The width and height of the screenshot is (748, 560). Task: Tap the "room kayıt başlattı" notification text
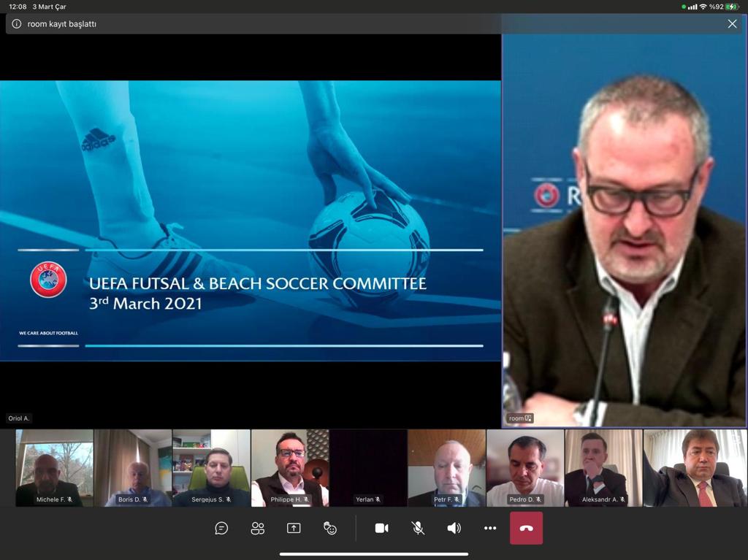62,24
